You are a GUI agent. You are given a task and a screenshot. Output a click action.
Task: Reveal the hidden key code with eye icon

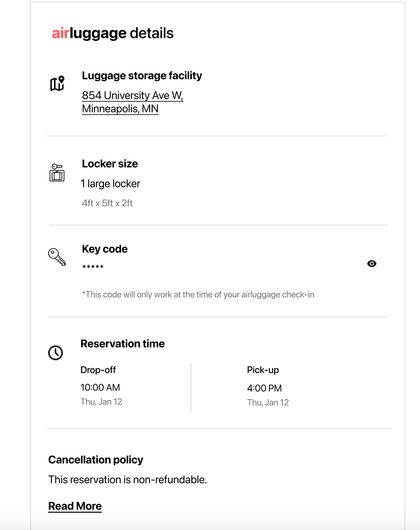click(x=372, y=263)
